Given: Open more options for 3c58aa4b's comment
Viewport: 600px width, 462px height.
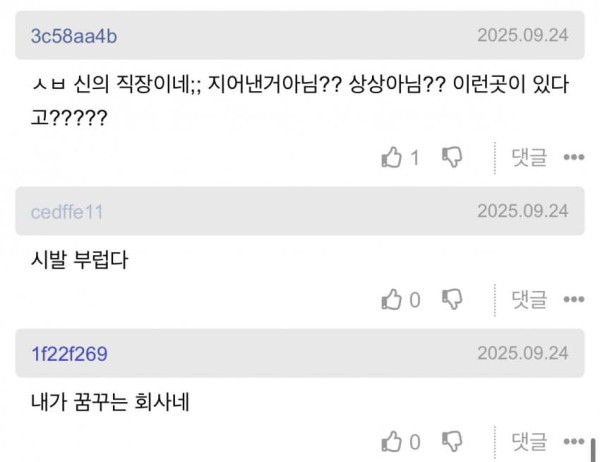Looking at the screenshot, I should click(x=573, y=157).
